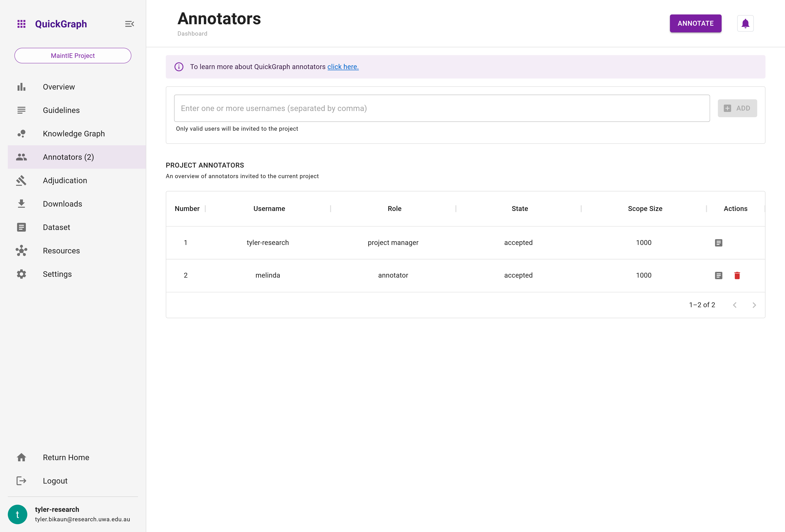Select the Overview bar chart icon
785x532 pixels.
coord(21,87)
